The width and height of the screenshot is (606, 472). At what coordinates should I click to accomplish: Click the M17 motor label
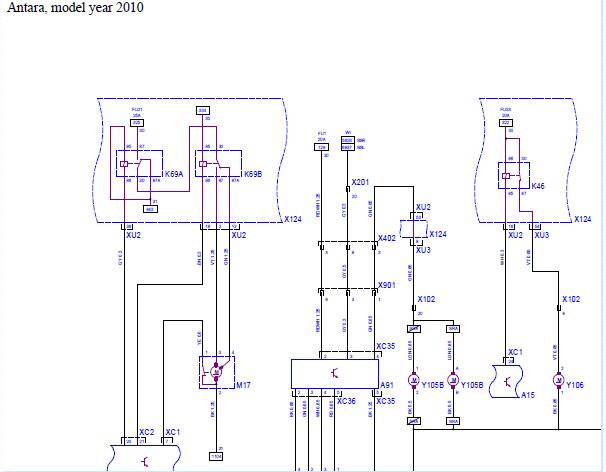[243, 385]
